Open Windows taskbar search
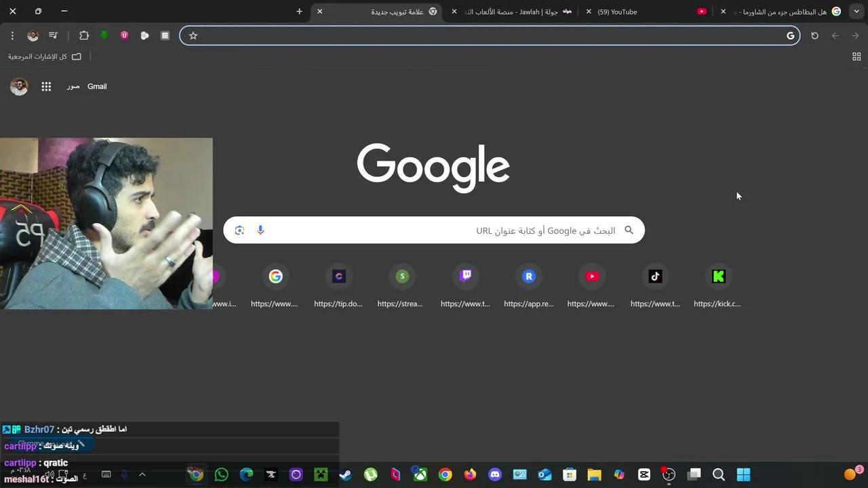Viewport: 868px width, 488px height. click(x=719, y=474)
